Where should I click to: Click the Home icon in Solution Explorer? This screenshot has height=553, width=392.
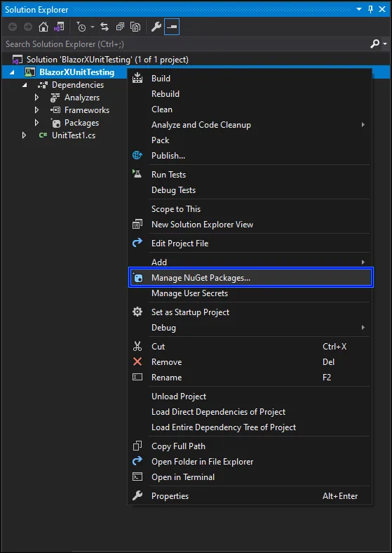pos(43,27)
